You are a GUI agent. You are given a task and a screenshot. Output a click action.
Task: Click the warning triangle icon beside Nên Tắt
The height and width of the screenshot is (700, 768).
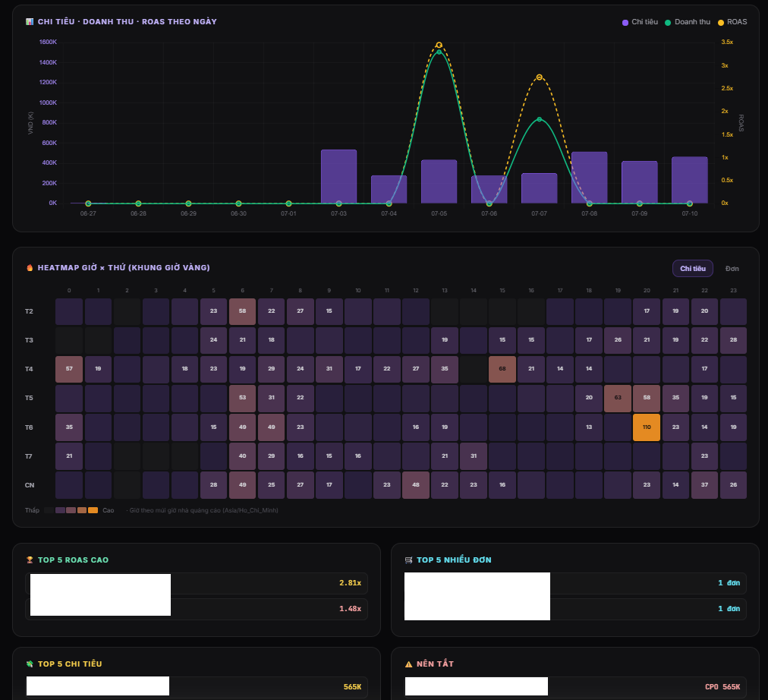(408, 664)
